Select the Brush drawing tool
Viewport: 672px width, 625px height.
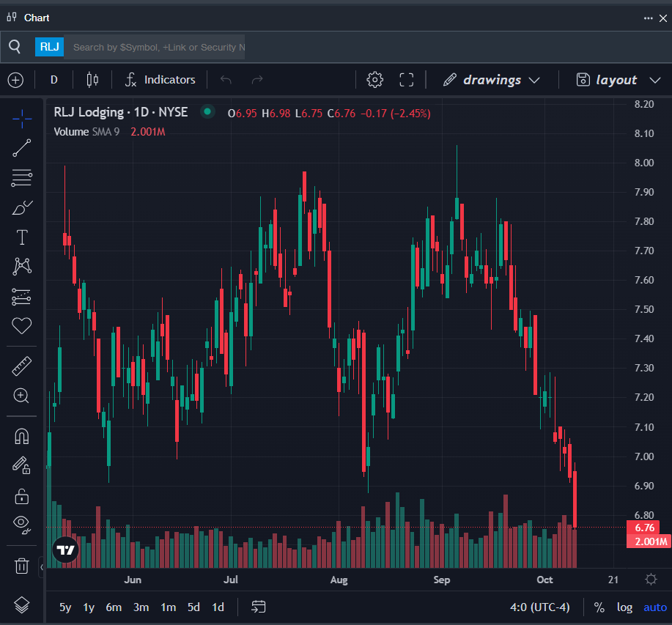click(x=21, y=207)
